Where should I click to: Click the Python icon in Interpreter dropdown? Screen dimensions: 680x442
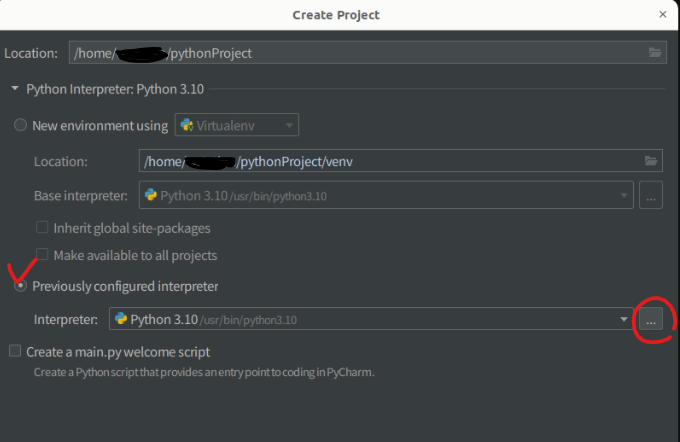tap(121, 319)
